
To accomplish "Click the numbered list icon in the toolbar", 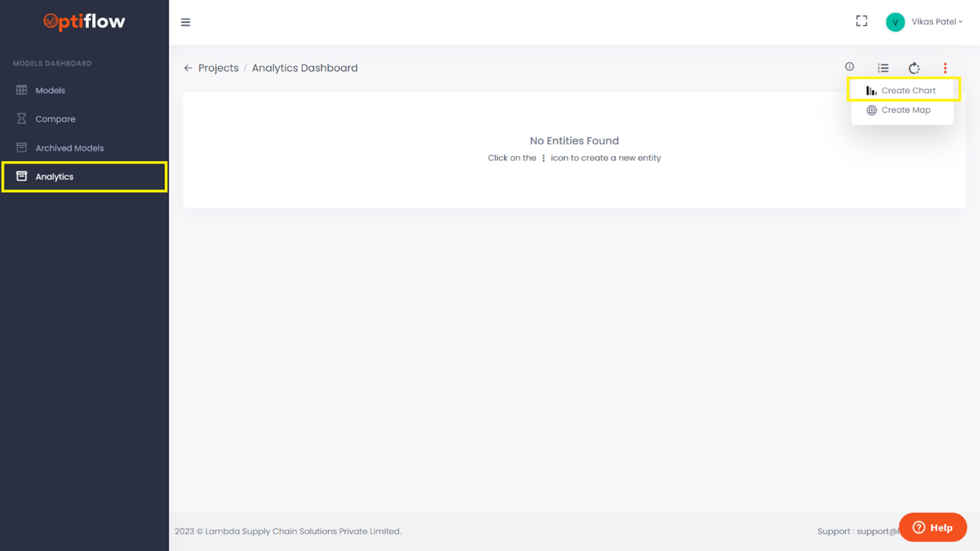I will point(883,67).
